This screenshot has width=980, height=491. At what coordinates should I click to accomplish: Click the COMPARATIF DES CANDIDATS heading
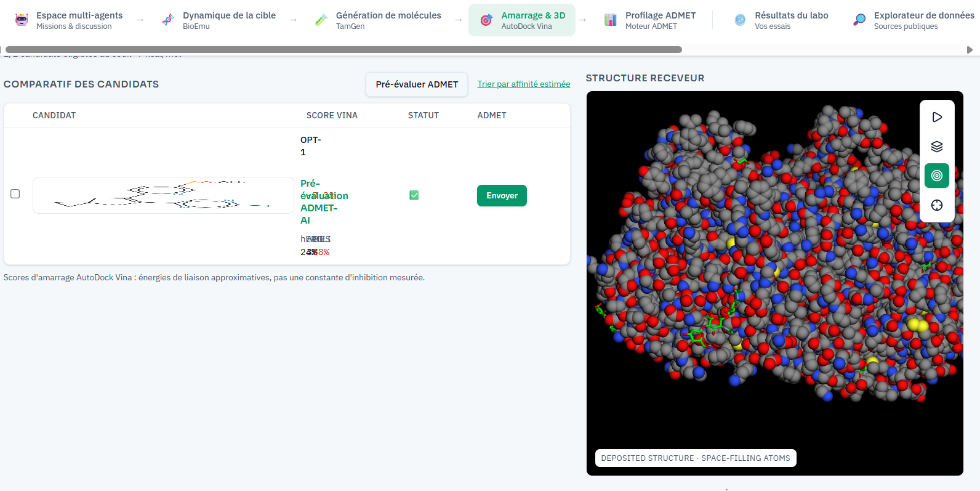pos(81,84)
